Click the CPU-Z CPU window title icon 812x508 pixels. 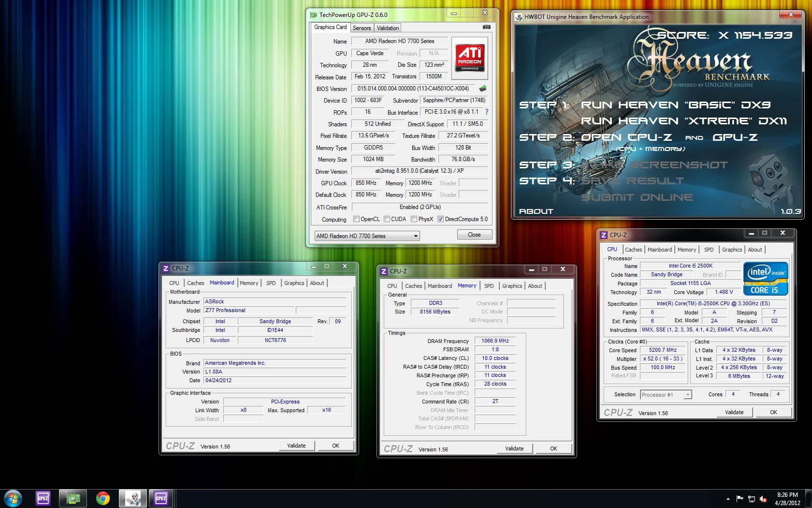coord(604,235)
